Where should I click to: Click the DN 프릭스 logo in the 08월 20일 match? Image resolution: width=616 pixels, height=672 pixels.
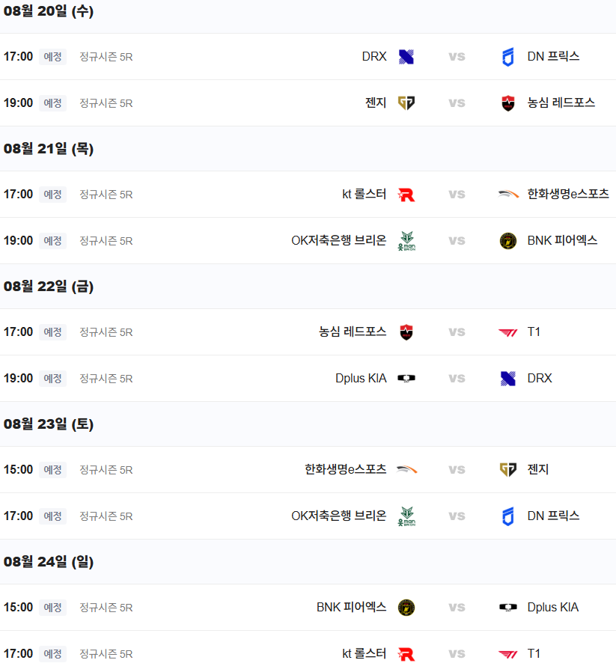[x=508, y=57]
